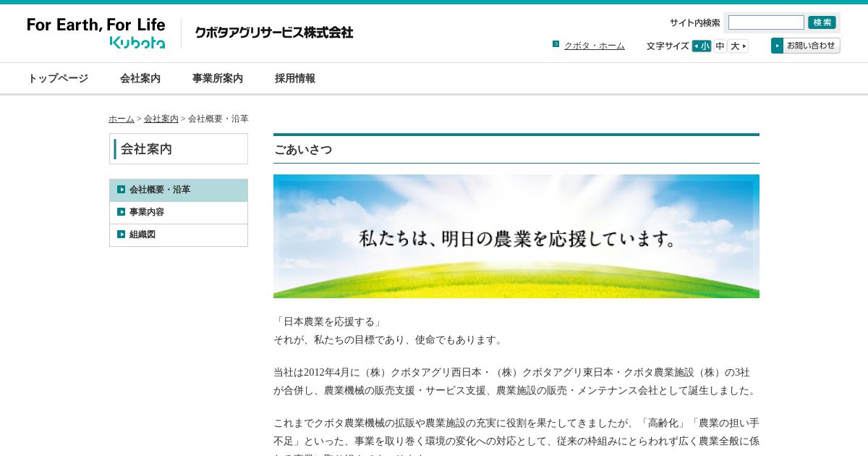Click the 会社案内 sidebar heading
This screenshot has width=868, height=456.
tap(179, 149)
